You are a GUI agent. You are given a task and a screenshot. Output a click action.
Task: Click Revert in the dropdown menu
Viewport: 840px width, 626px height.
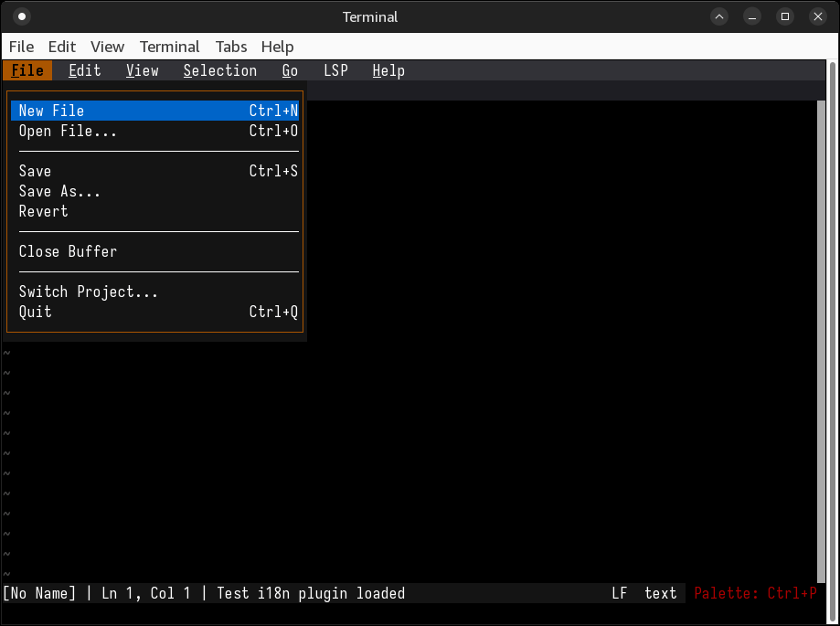pyautogui.click(x=43, y=211)
